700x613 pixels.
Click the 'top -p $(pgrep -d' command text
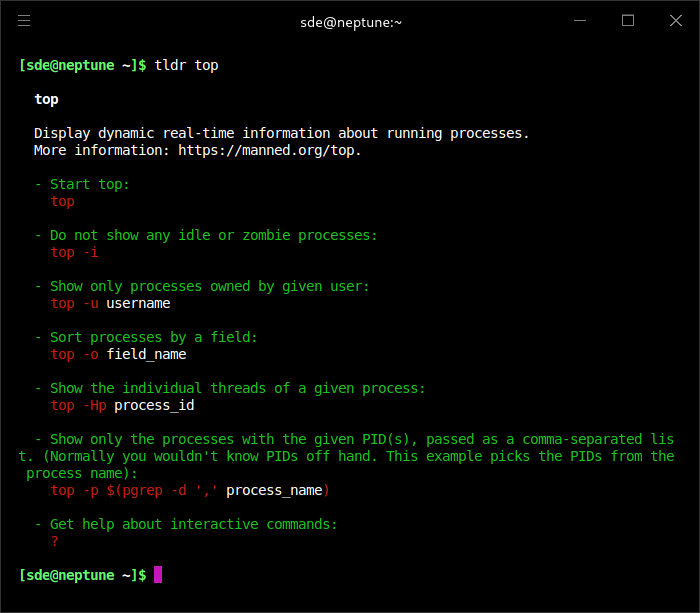coord(118,490)
